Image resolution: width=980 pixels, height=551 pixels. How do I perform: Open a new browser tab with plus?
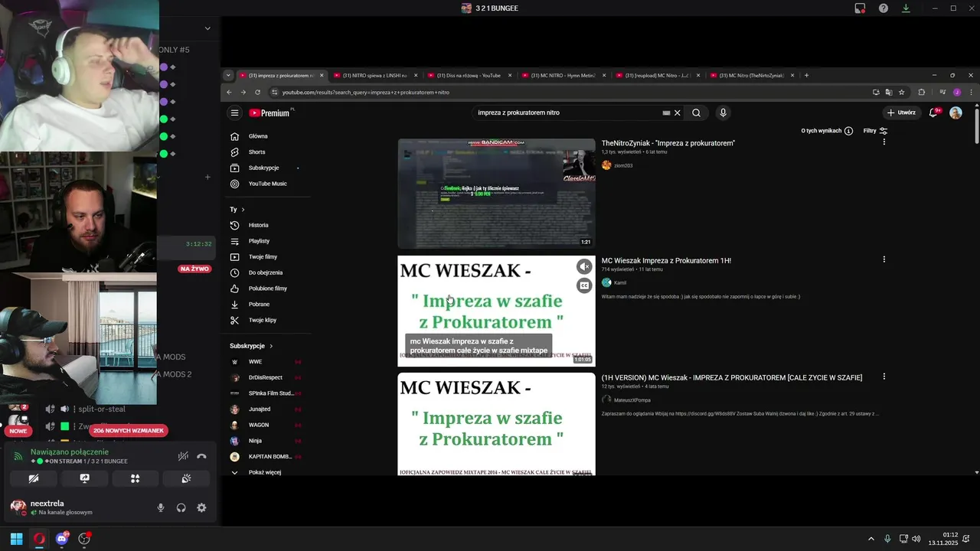pos(806,75)
